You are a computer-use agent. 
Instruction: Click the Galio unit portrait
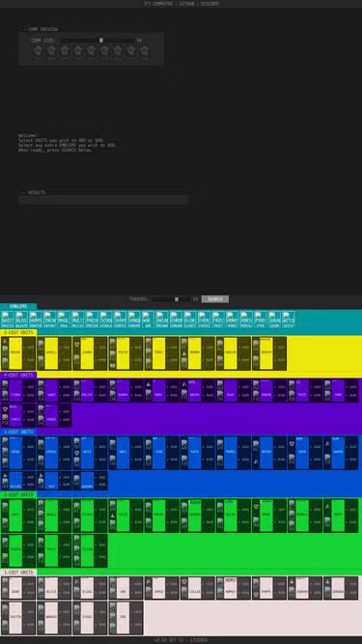[x=124, y=515]
